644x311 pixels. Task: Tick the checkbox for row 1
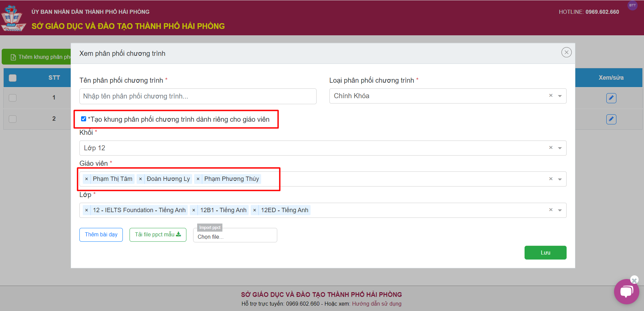[x=12, y=98]
